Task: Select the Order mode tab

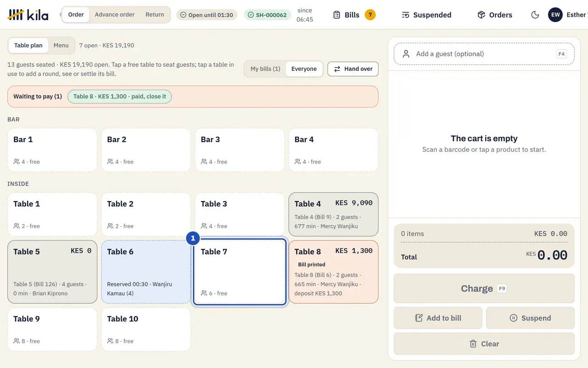Action: pyautogui.click(x=76, y=15)
